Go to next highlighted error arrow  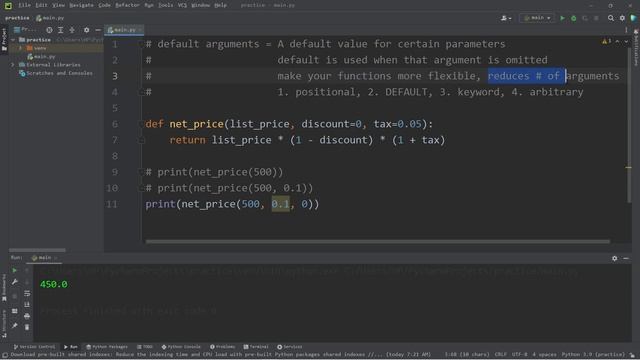pos(626,41)
